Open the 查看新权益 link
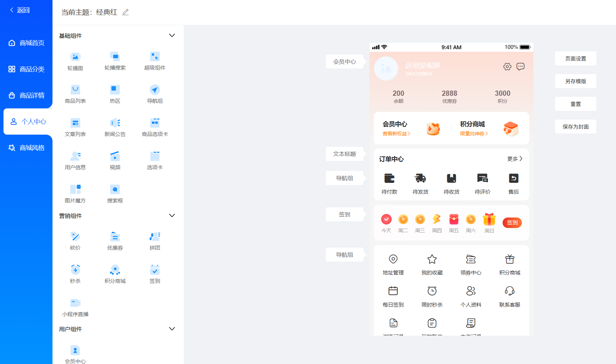 (x=396, y=134)
